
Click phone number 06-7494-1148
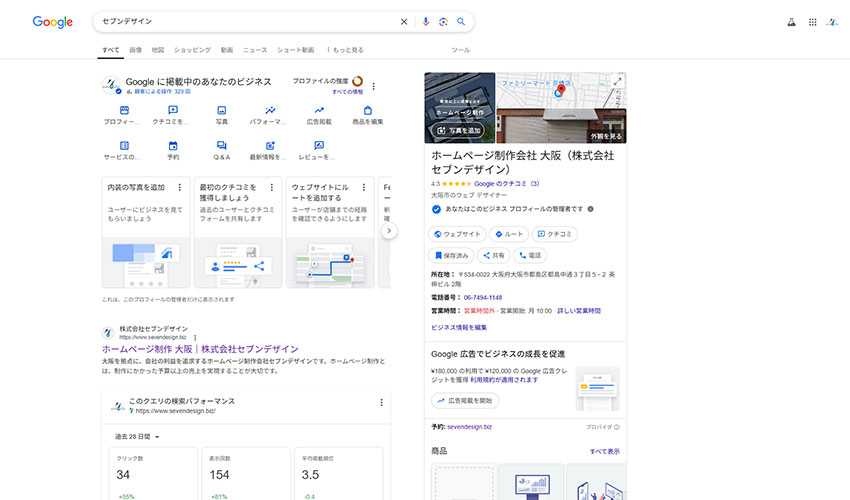tap(482, 298)
